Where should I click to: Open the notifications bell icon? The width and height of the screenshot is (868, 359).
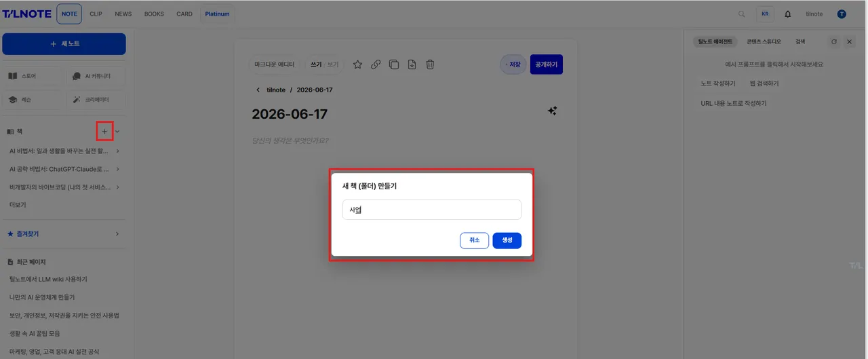787,14
